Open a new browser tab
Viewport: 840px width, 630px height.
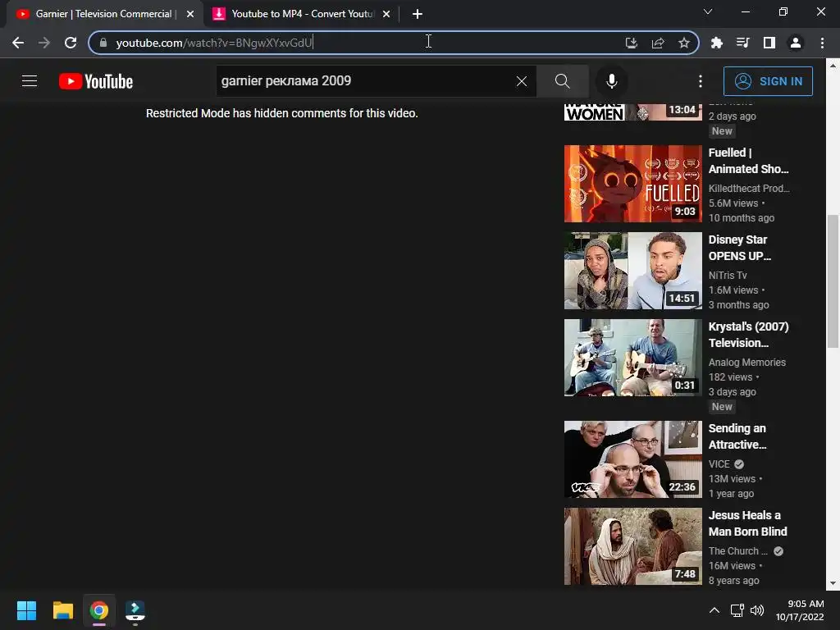(x=418, y=14)
